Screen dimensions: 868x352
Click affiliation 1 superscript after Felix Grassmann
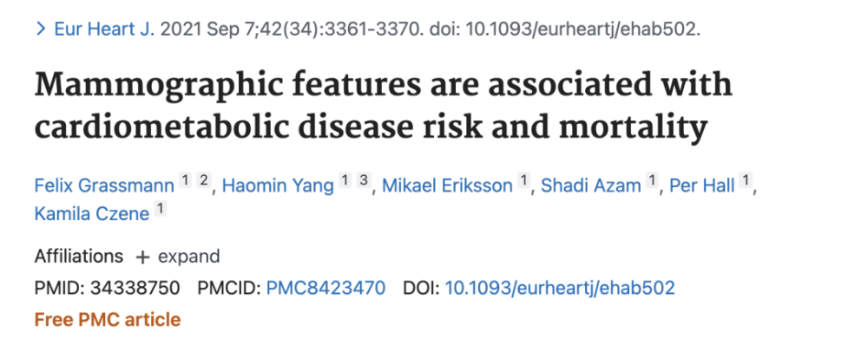[184, 182]
